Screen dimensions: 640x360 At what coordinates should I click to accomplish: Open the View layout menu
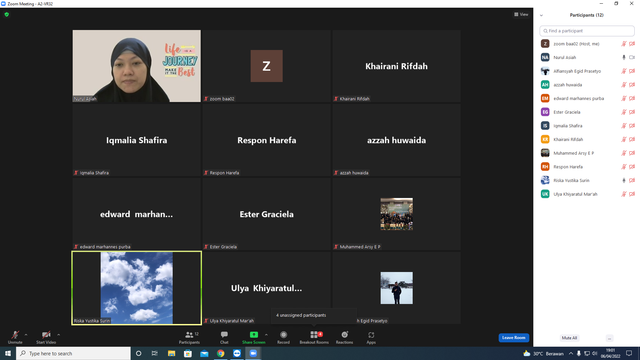(x=521, y=14)
